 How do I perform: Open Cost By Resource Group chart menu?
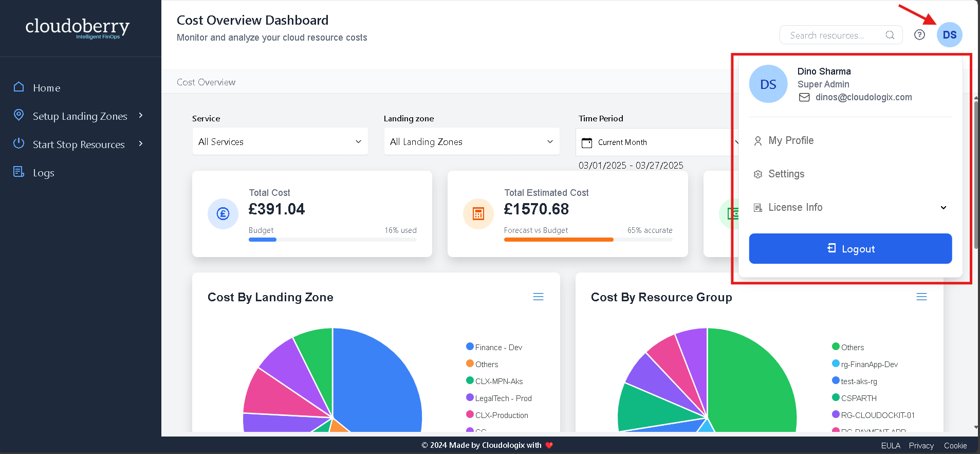coord(921,297)
